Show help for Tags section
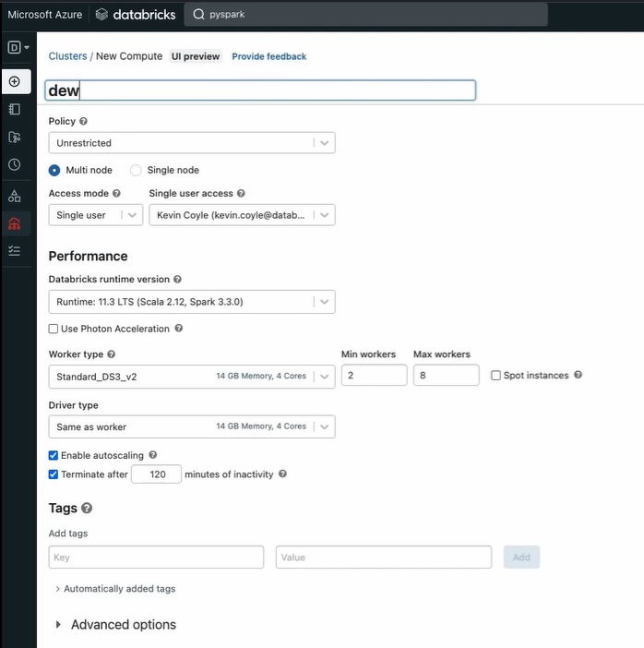 [x=87, y=508]
